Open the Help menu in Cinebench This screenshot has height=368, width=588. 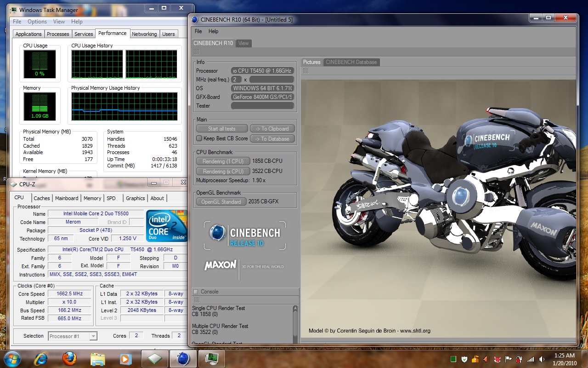[213, 31]
